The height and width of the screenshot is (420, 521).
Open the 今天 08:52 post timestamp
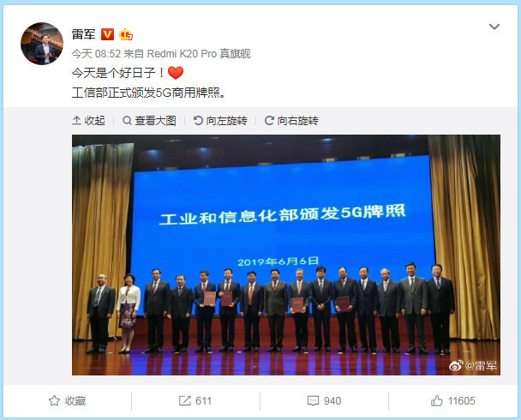tap(96, 53)
